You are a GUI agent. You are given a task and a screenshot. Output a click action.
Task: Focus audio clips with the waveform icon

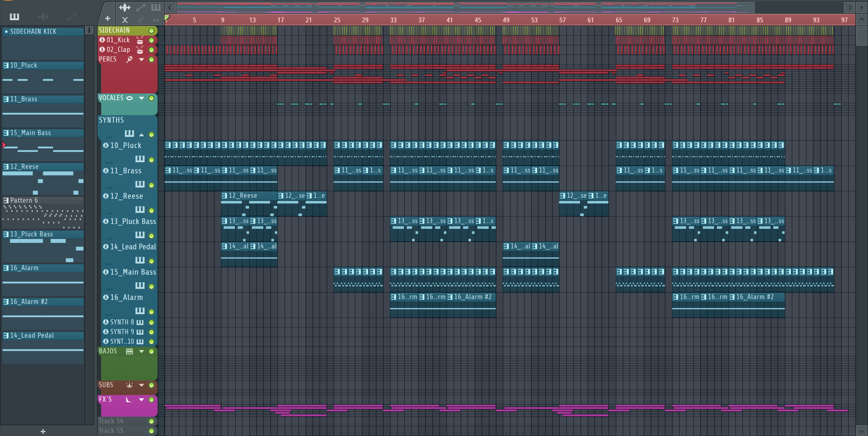(125, 7)
